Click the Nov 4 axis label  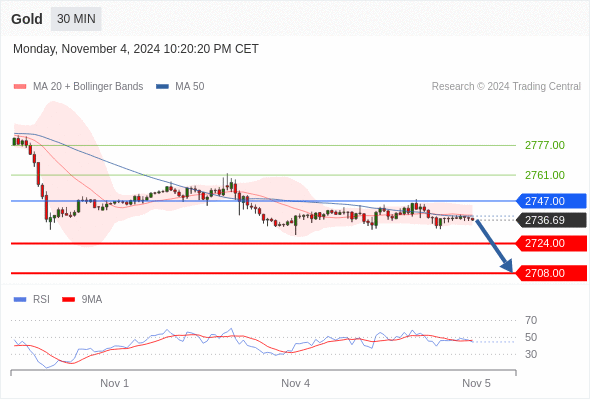pos(296,383)
